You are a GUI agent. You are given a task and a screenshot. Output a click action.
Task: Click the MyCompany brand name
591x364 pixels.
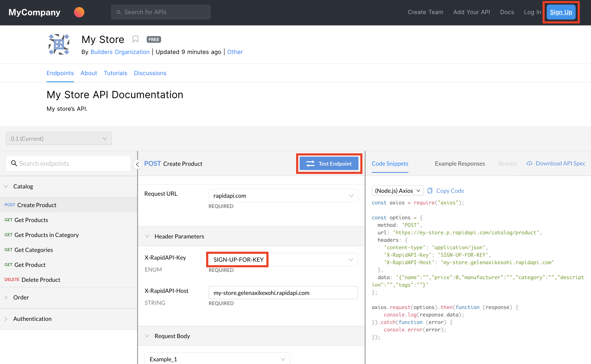click(x=34, y=12)
